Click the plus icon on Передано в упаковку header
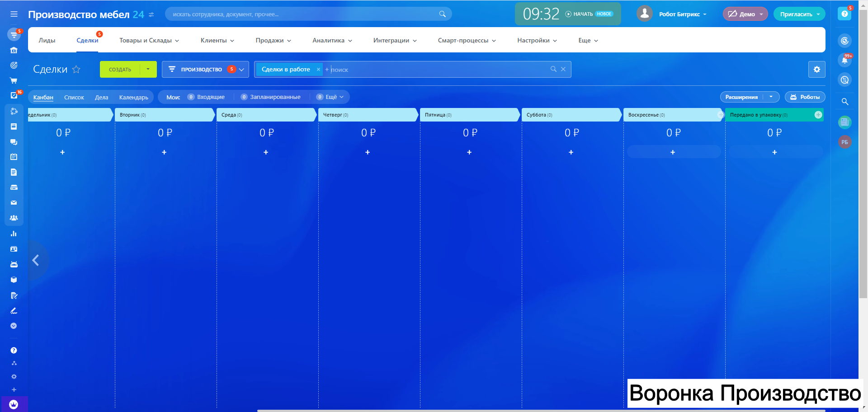This screenshot has height=412, width=868. [x=818, y=115]
